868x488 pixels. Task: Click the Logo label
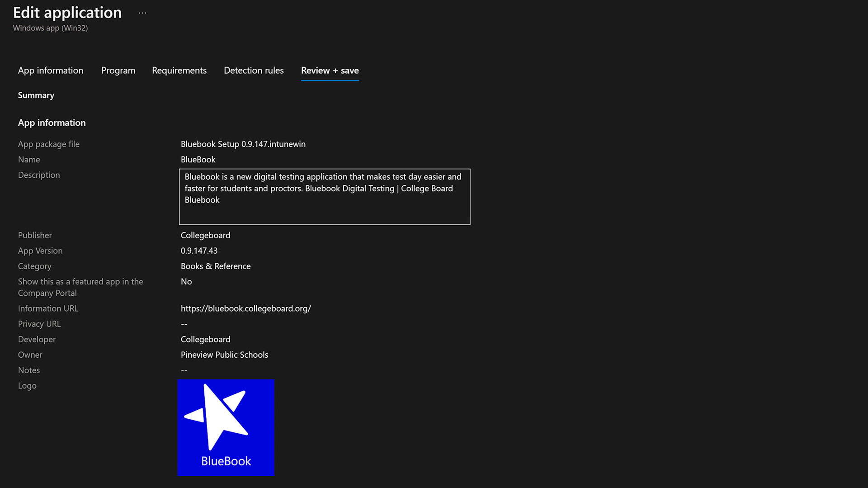click(x=27, y=386)
